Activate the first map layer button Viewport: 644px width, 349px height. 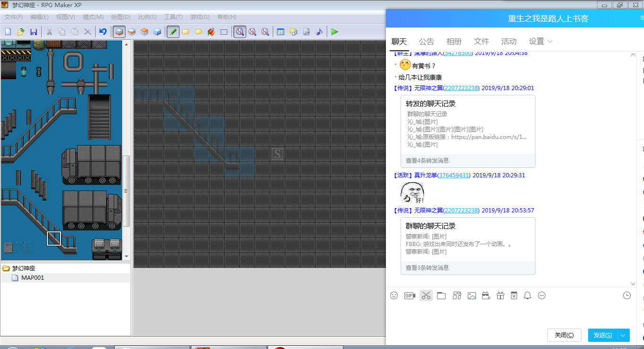coord(119,32)
